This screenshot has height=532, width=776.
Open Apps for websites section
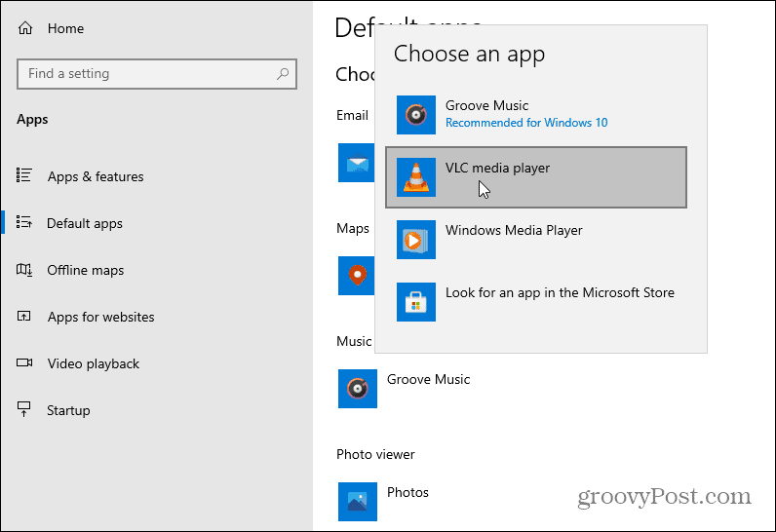[101, 317]
